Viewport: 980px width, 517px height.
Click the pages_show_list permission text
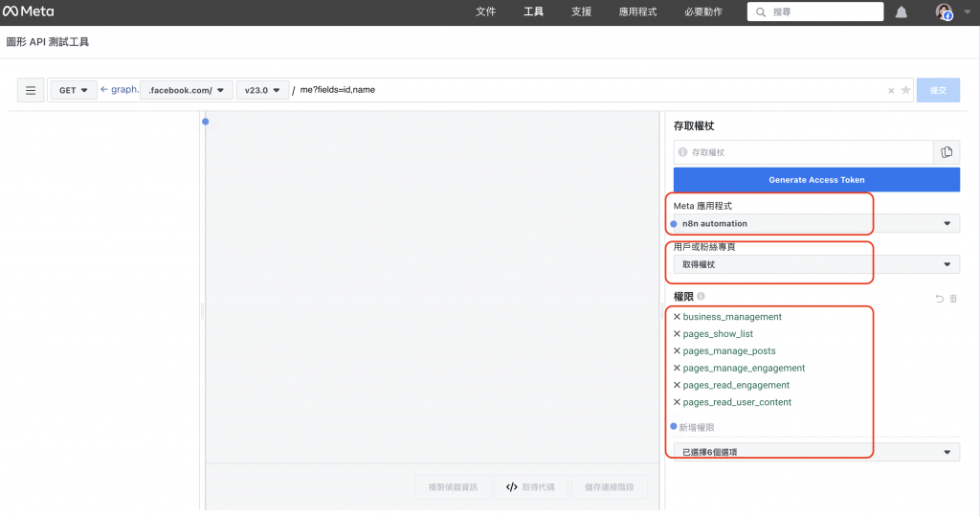coord(718,334)
